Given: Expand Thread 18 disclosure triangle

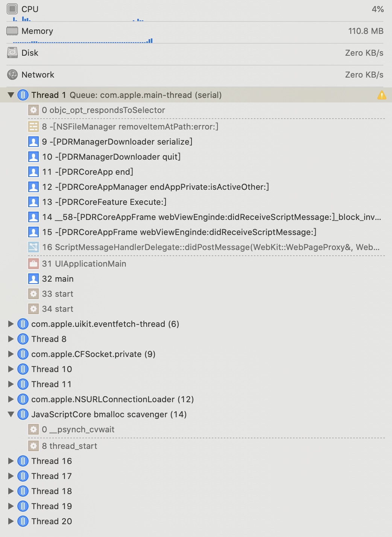Looking at the screenshot, I should click(11, 491).
